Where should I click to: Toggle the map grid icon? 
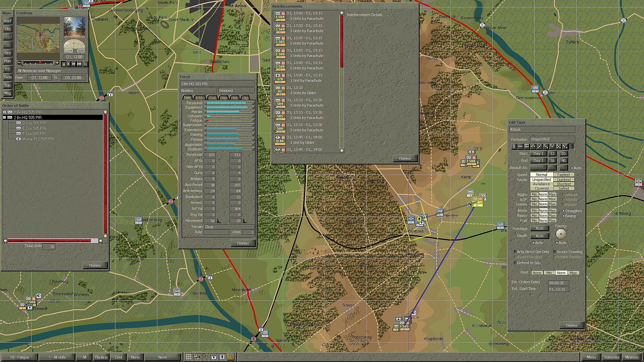pyautogui.click(x=189, y=357)
